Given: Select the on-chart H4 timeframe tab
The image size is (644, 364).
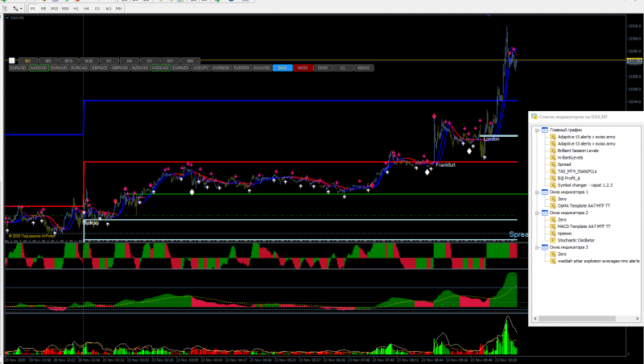Looking at the screenshot, I should pyautogui.click(x=130, y=61).
